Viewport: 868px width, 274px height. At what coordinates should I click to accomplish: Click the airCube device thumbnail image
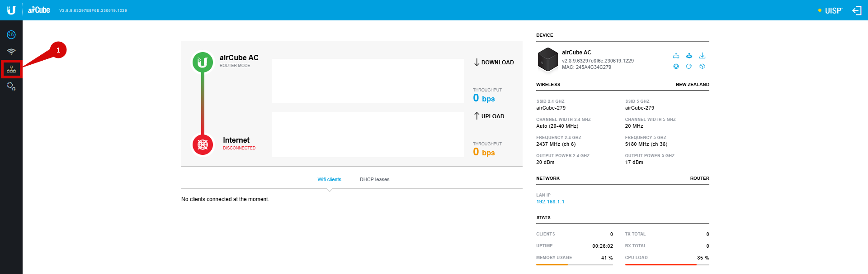548,59
